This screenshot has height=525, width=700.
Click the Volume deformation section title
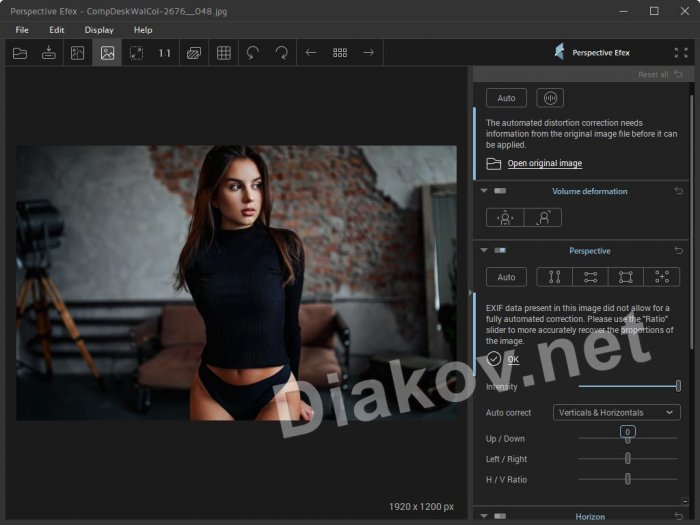tap(589, 191)
